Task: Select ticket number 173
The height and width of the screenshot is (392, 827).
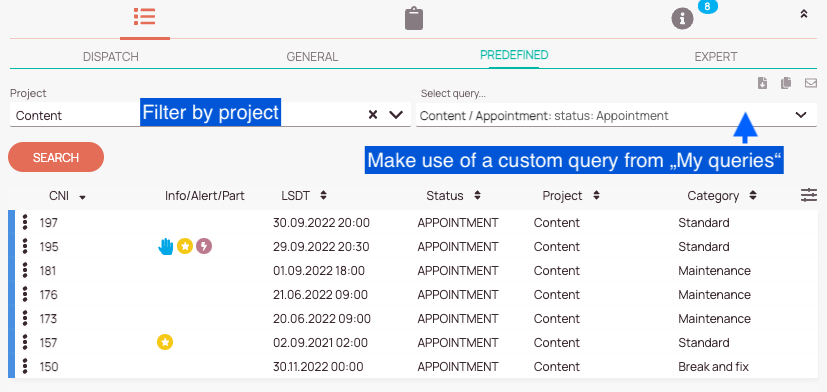Action: coord(49,319)
